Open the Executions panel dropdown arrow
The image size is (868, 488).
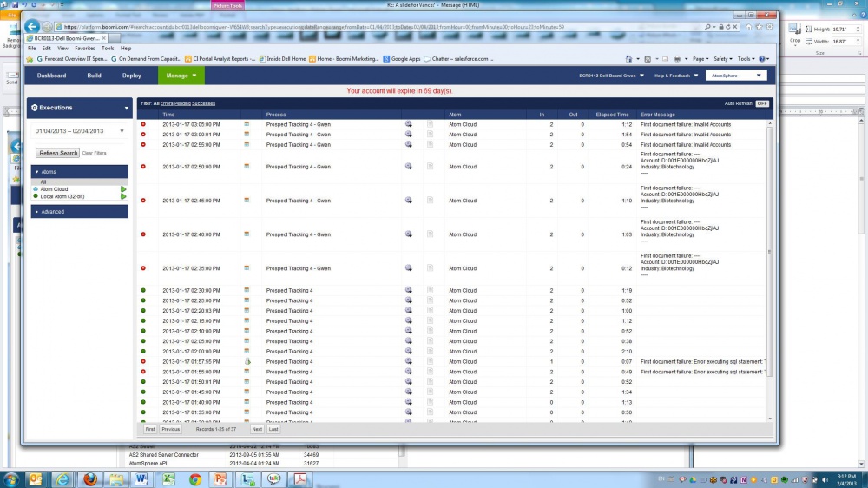click(x=126, y=108)
